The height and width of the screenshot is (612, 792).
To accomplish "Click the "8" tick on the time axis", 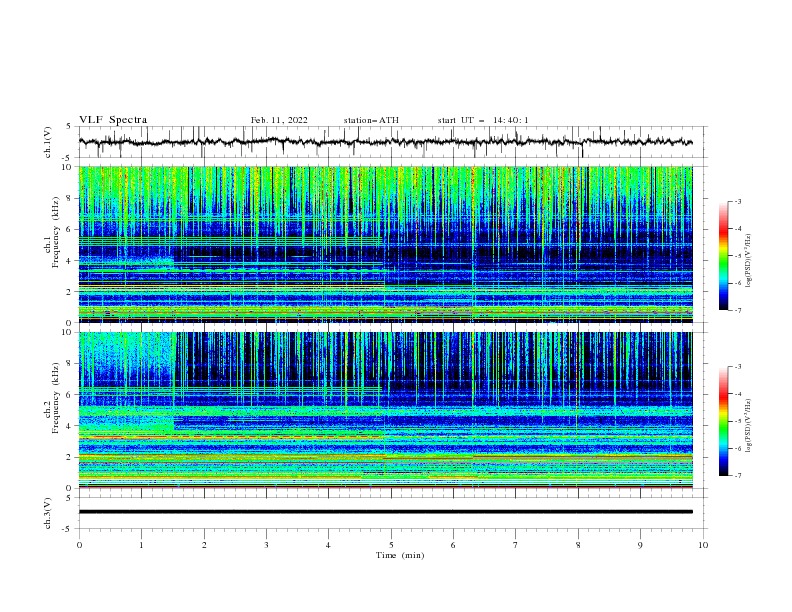I will coord(578,545).
